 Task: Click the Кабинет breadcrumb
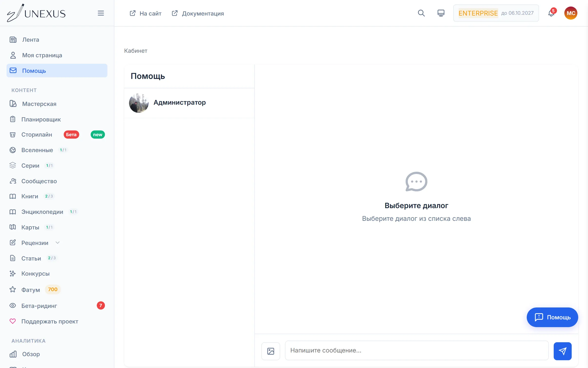136,51
